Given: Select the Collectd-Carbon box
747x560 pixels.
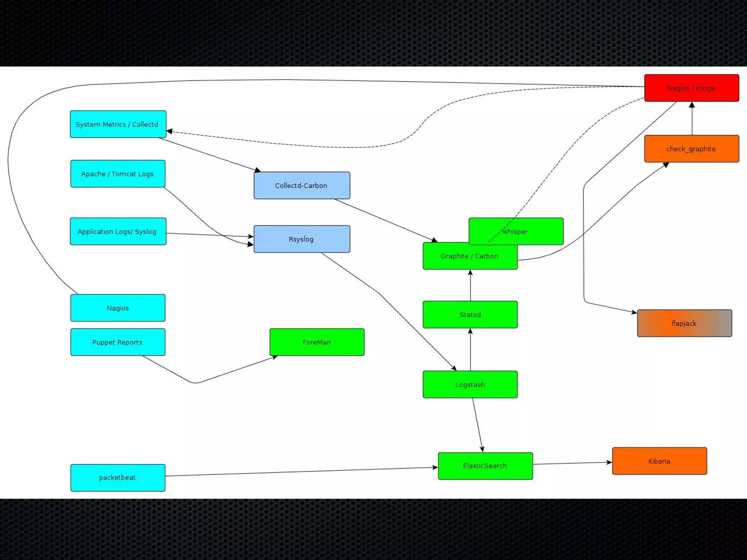Looking at the screenshot, I should click(302, 186).
